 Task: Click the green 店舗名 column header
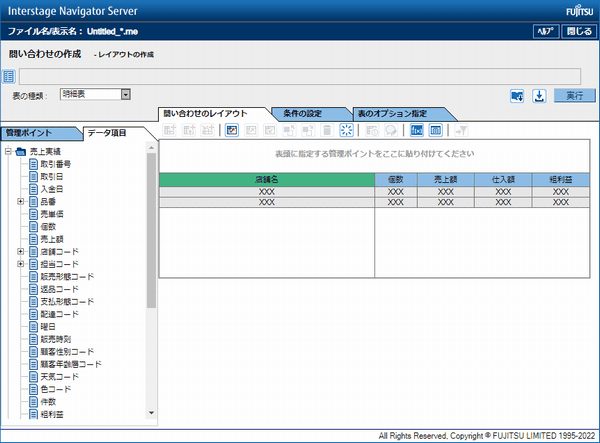(266, 179)
